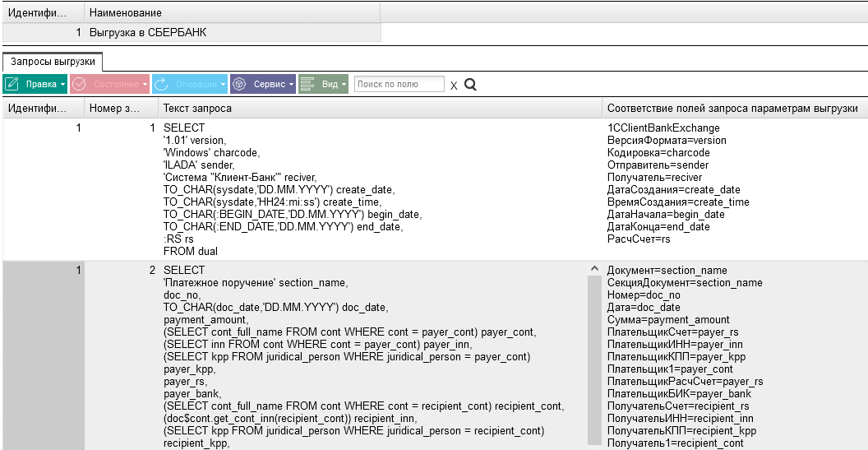Click the 1CClientBankExchange text
Screen dimensions: 868x450
pyautogui.click(x=663, y=128)
